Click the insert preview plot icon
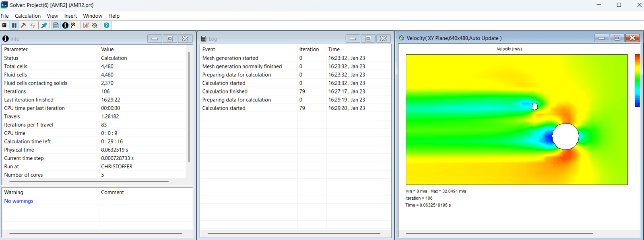This screenshot has width=644, height=240. (95, 25)
